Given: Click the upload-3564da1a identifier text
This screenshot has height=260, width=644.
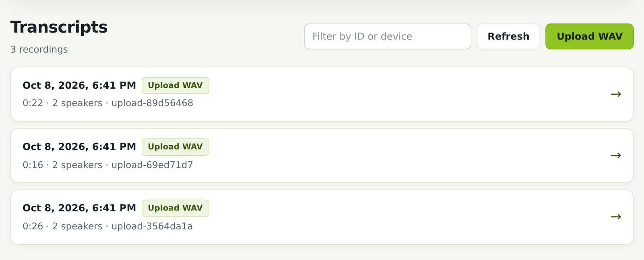Looking at the screenshot, I should coord(152,226).
